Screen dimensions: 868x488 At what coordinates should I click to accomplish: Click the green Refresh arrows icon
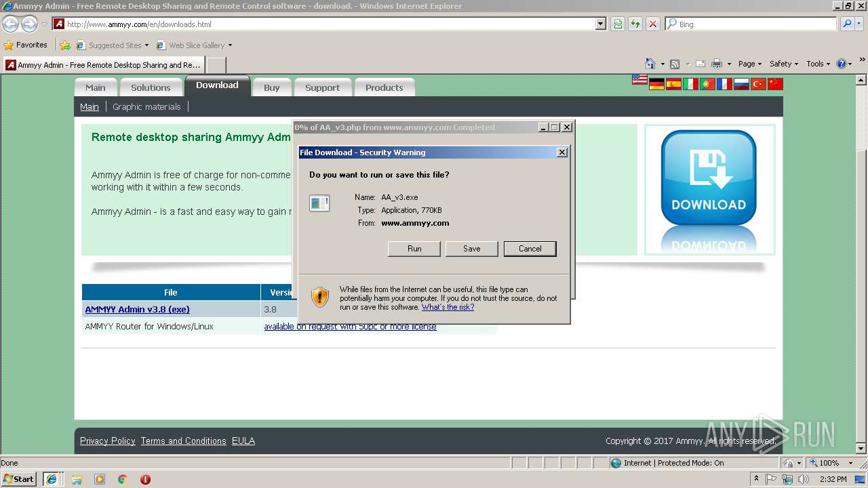coord(635,24)
